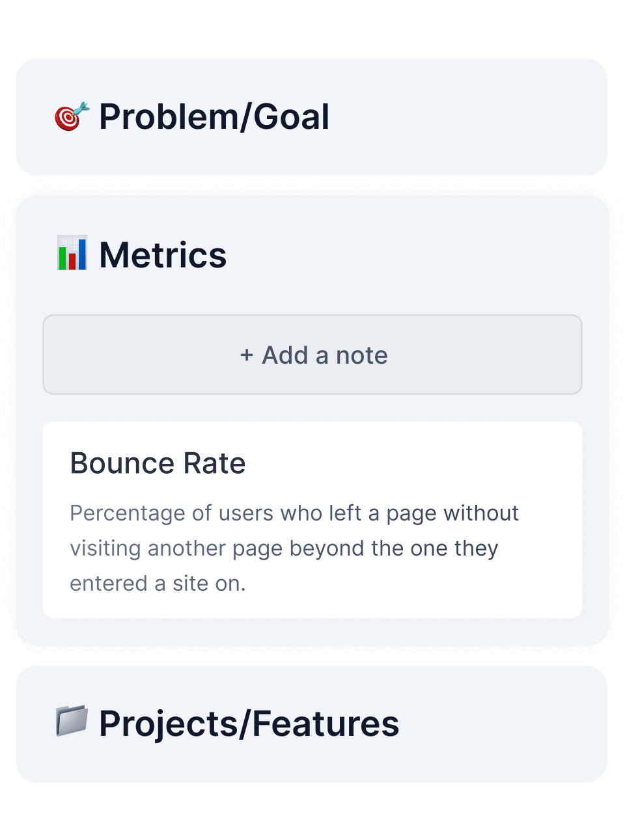Viewport: 625px width, 840px height.
Task: Click the chart graphic in the Metrics header
Action: [x=72, y=254]
